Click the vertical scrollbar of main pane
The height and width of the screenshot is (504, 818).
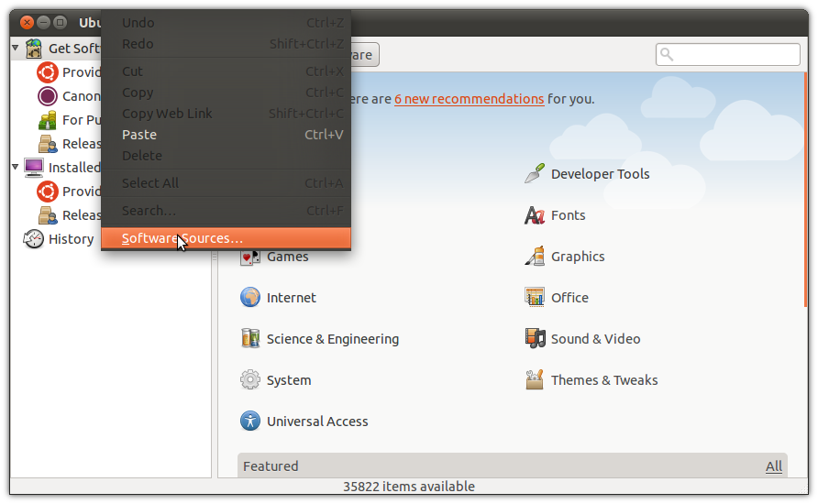pyautogui.click(x=806, y=191)
